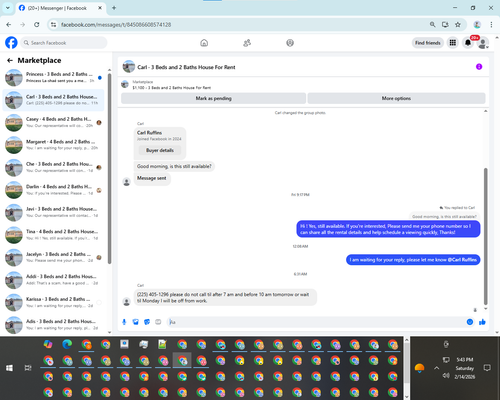Click the conversation list scrollbar
500x400 pixels.
109,168
